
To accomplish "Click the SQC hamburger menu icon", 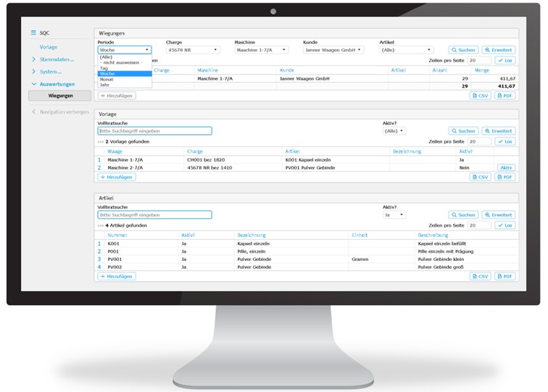I will tap(33, 33).
